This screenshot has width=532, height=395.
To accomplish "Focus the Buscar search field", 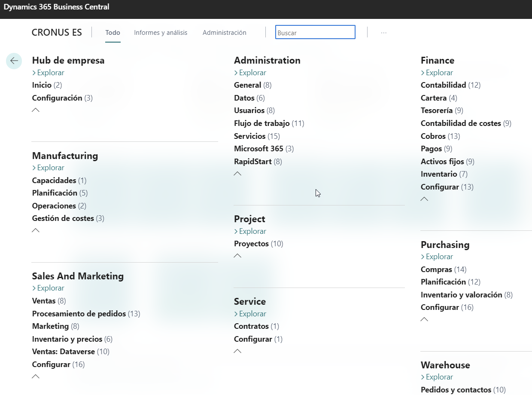I will coord(315,32).
